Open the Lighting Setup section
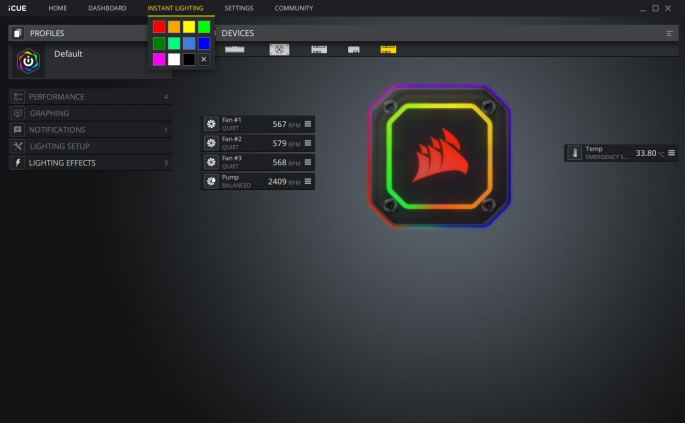The height and width of the screenshot is (423, 685). 90,146
